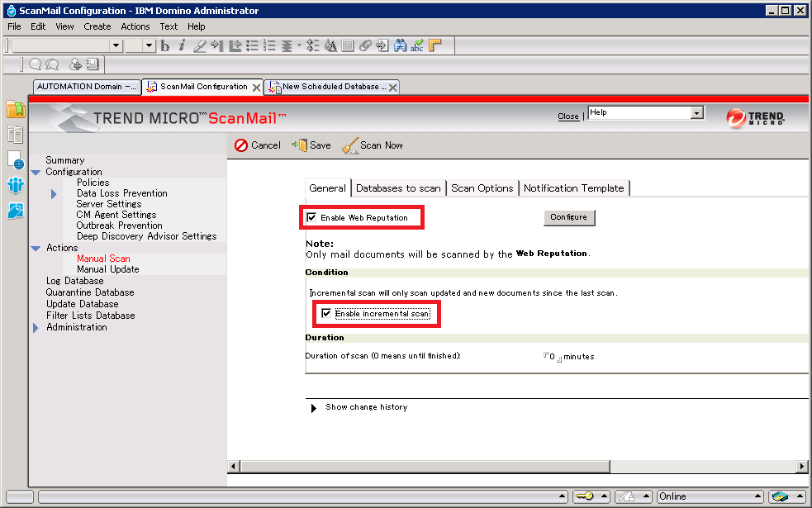This screenshot has width=812, height=508.
Task: Click the binoculars find icon
Action: 401,46
